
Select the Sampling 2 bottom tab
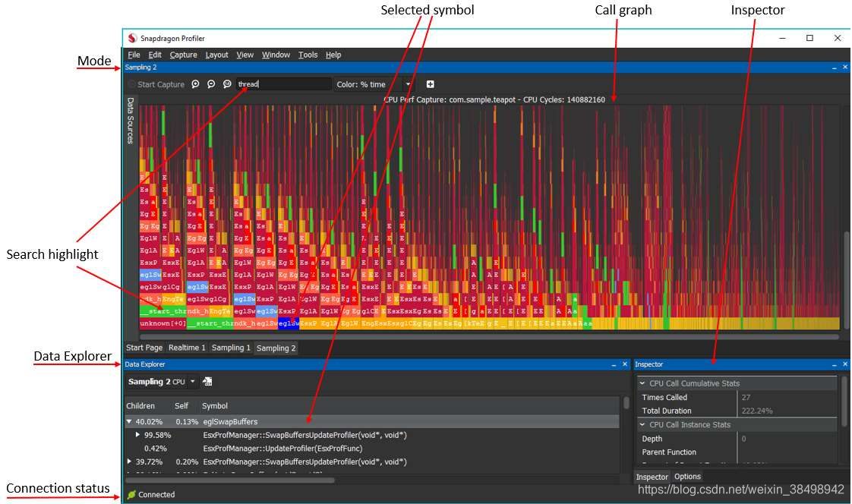pyautogui.click(x=276, y=348)
